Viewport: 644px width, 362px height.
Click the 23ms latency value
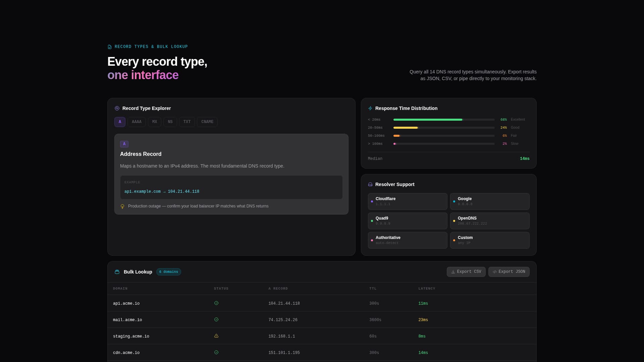[423, 320]
